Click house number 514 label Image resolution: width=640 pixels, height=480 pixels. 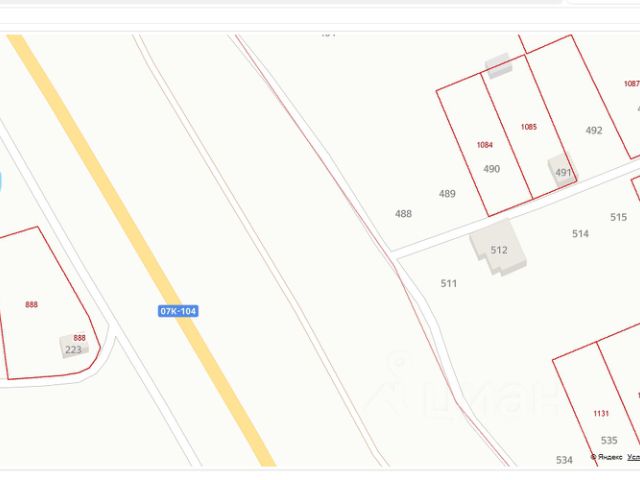580,233
